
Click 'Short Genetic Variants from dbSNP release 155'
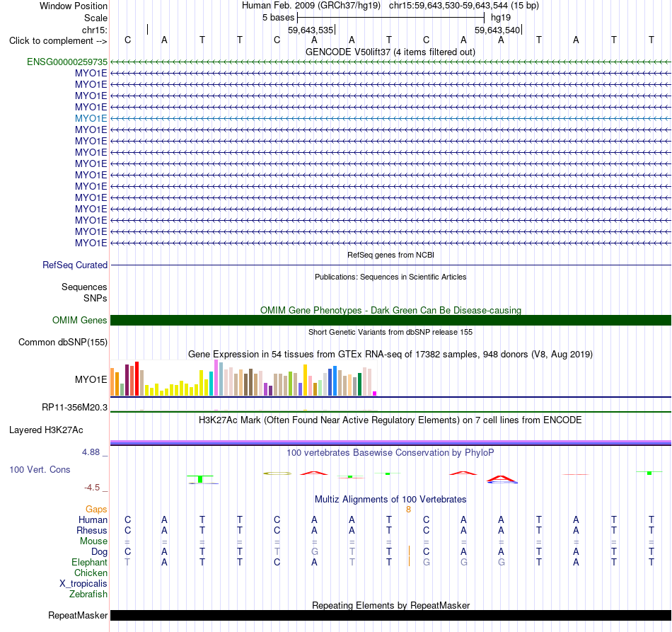(390, 333)
